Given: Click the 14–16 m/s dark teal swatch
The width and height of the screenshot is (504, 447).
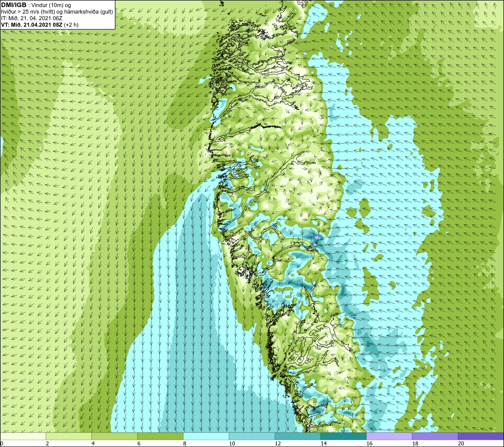Looking at the screenshot, I should tap(343, 436).
